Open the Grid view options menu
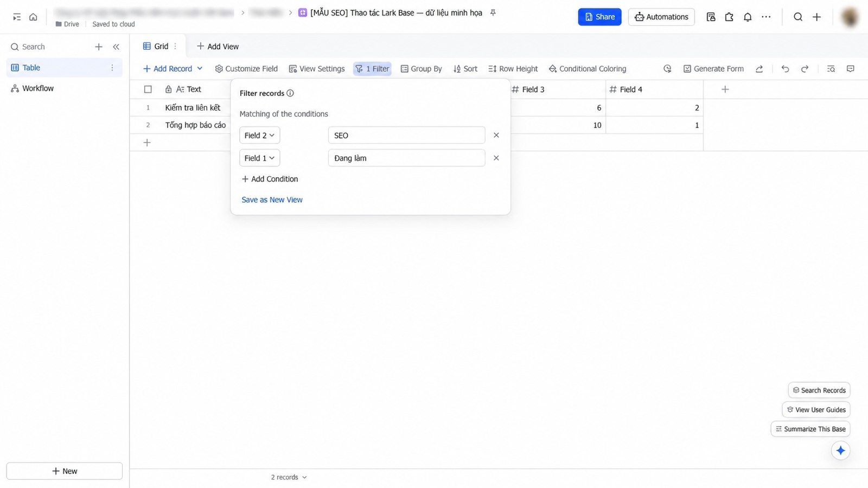Viewport: 868px width, 488px height. click(175, 46)
